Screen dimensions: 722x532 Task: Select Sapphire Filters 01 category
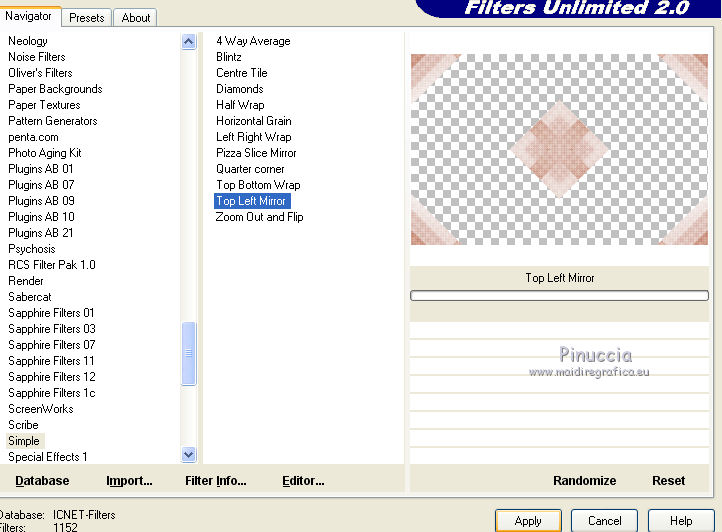pyautogui.click(x=51, y=313)
